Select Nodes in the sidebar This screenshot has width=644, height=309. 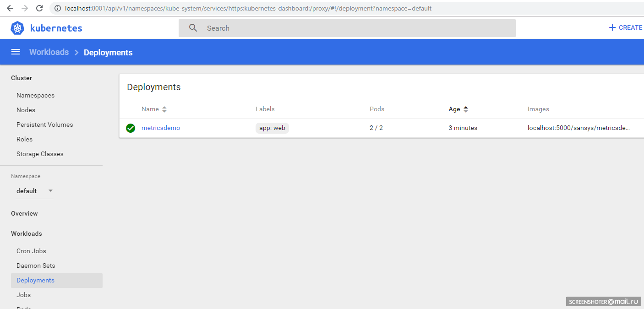coord(26,110)
